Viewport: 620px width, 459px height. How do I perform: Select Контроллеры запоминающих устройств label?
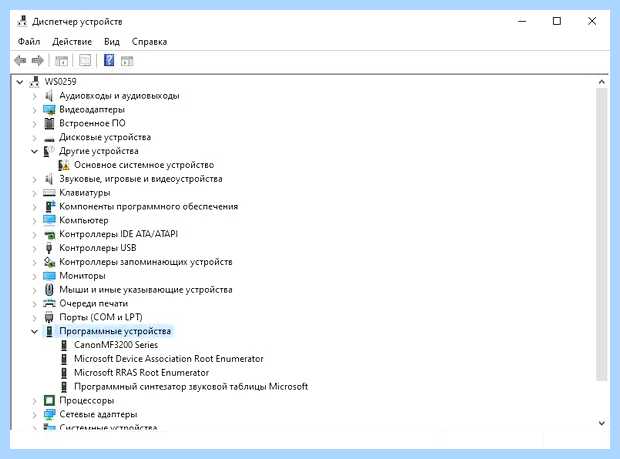coord(146,262)
